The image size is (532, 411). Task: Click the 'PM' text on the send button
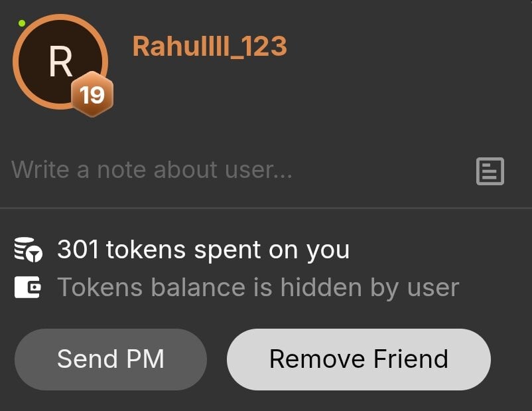coord(145,359)
